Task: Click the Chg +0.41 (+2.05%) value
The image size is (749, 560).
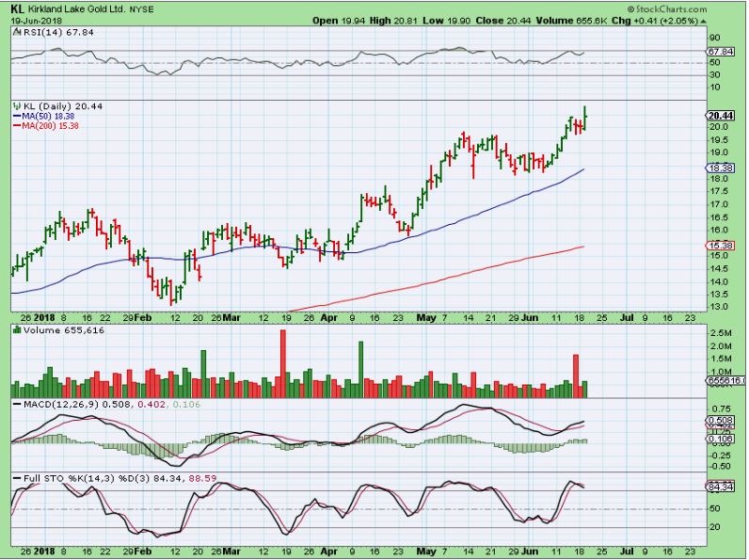Action: pos(655,21)
